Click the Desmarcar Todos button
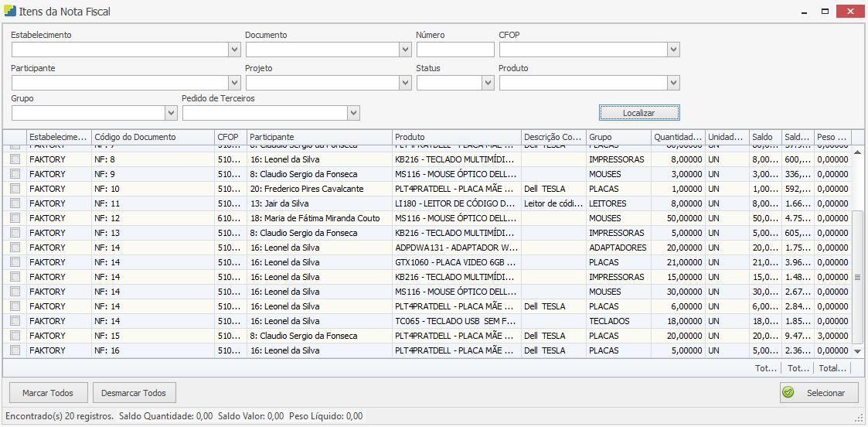This screenshot has width=868, height=427. pyautogui.click(x=134, y=393)
